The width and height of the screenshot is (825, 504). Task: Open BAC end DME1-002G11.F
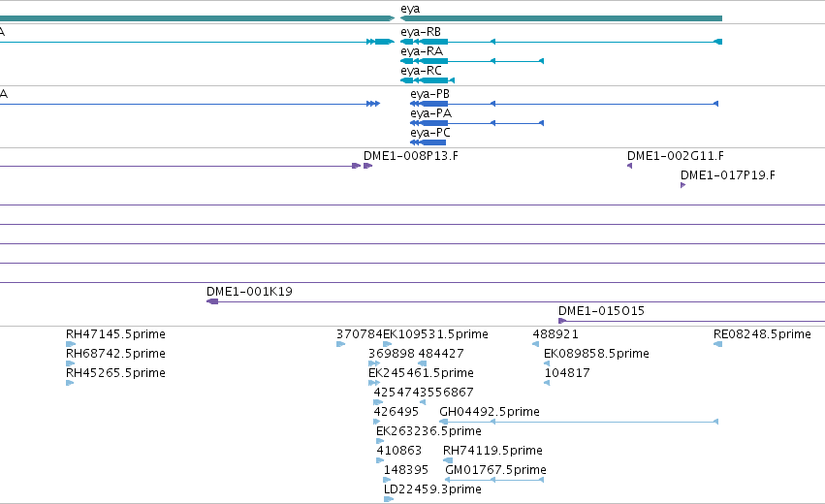click(676, 156)
